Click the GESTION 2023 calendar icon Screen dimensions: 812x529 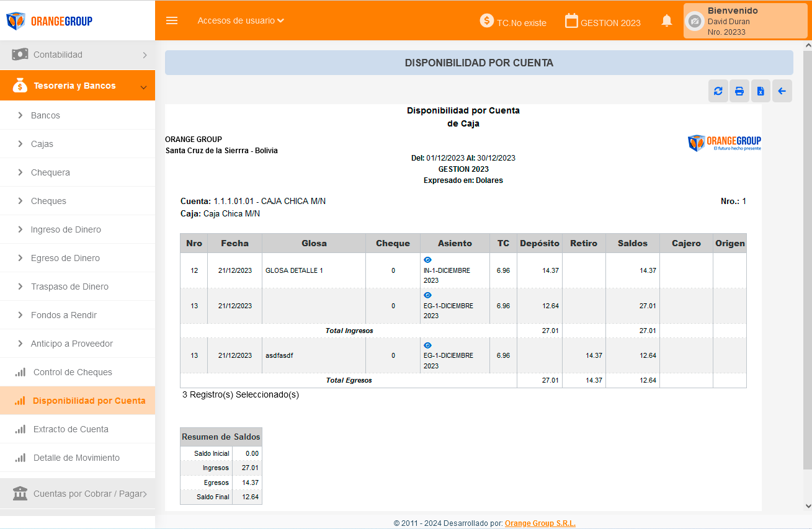(x=571, y=21)
